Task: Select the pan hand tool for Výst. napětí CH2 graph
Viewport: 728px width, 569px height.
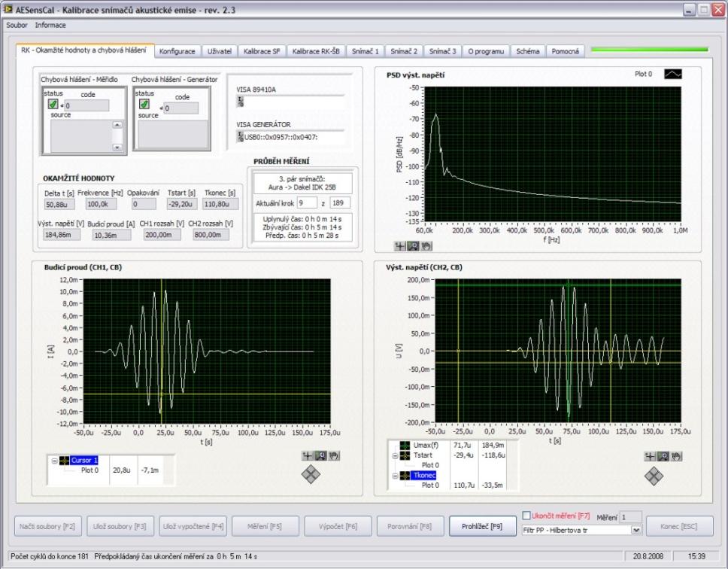Action: tap(676, 457)
